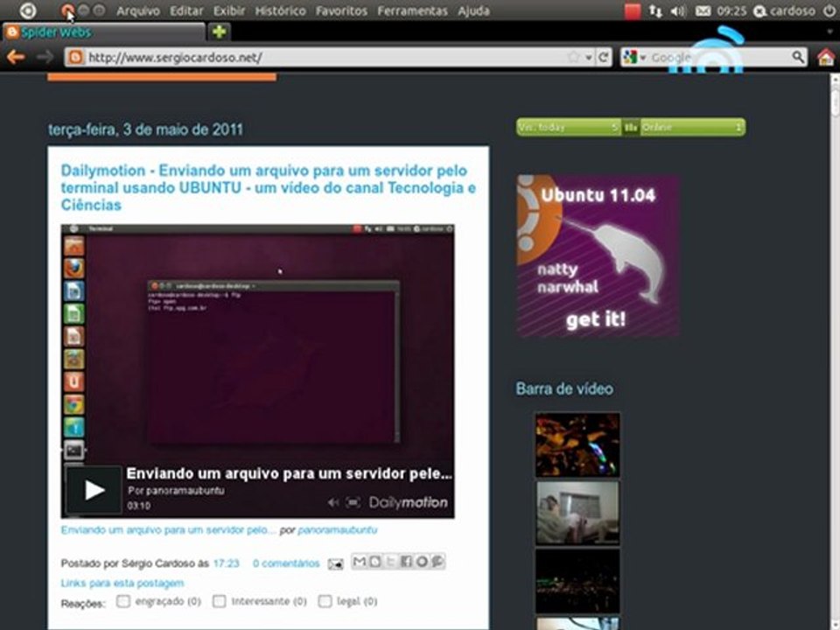The height and width of the screenshot is (630, 840).
Task: Click the panoramaubuntu author link
Action: tap(338, 530)
